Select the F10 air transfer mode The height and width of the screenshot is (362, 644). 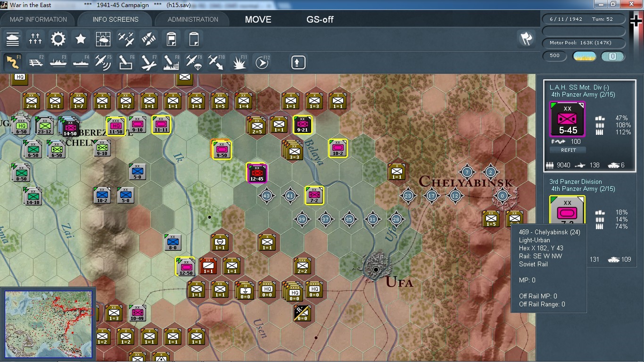[216, 62]
